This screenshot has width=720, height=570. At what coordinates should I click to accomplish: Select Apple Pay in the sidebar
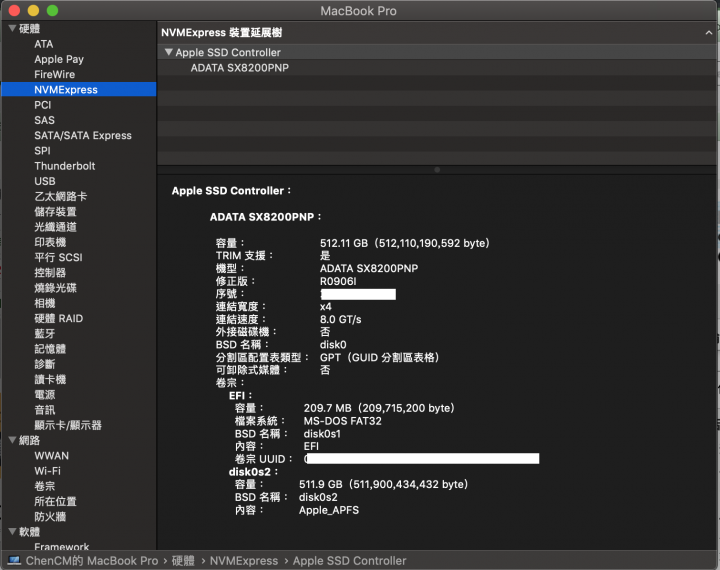coord(59,59)
